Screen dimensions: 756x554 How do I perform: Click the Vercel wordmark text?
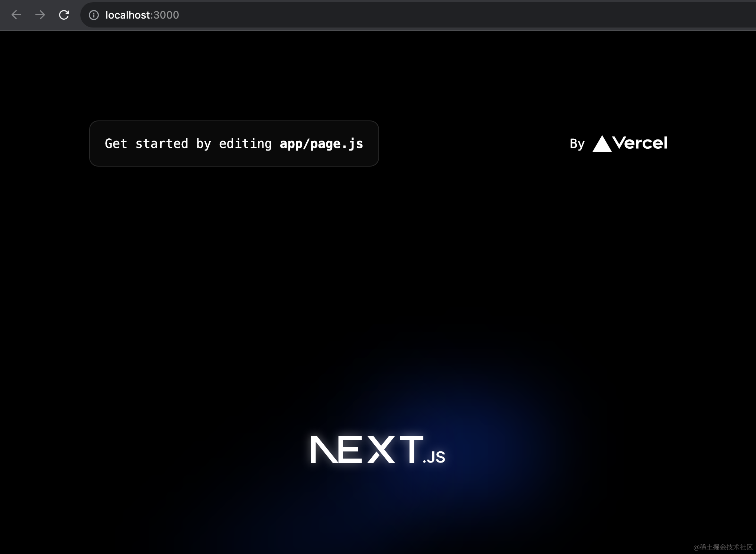(640, 143)
